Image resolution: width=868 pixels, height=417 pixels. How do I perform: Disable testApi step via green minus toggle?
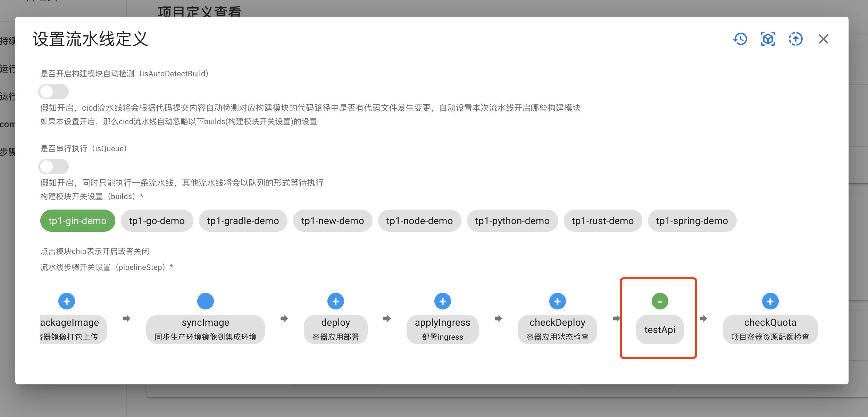[660, 301]
